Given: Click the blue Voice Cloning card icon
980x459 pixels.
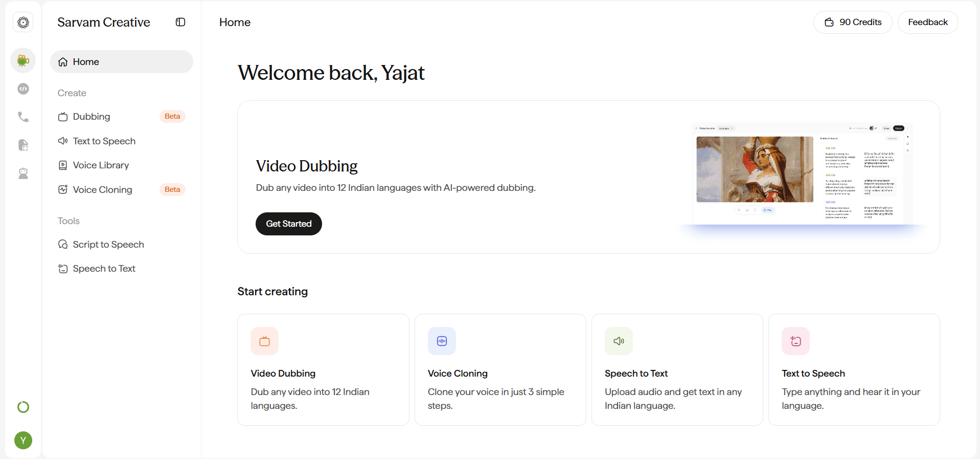Looking at the screenshot, I should pyautogui.click(x=442, y=341).
